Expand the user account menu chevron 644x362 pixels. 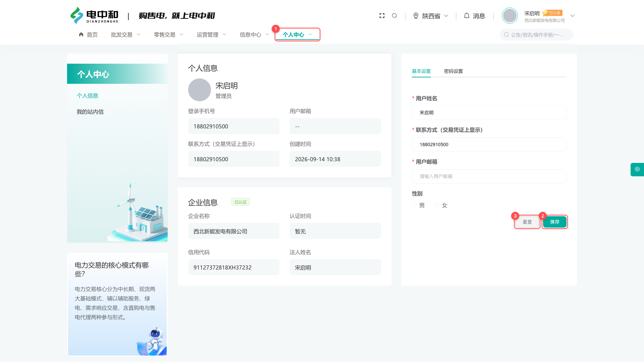click(x=573, y=16)
